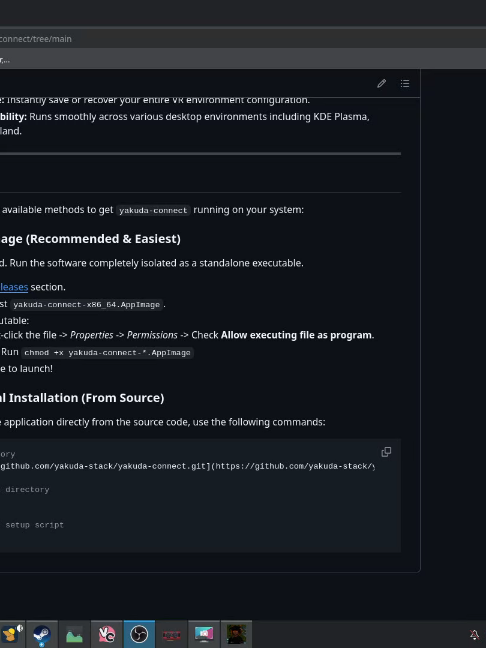The image size is (486, 648).
Task: Copy the code block with copy icon
Action: 386,452
